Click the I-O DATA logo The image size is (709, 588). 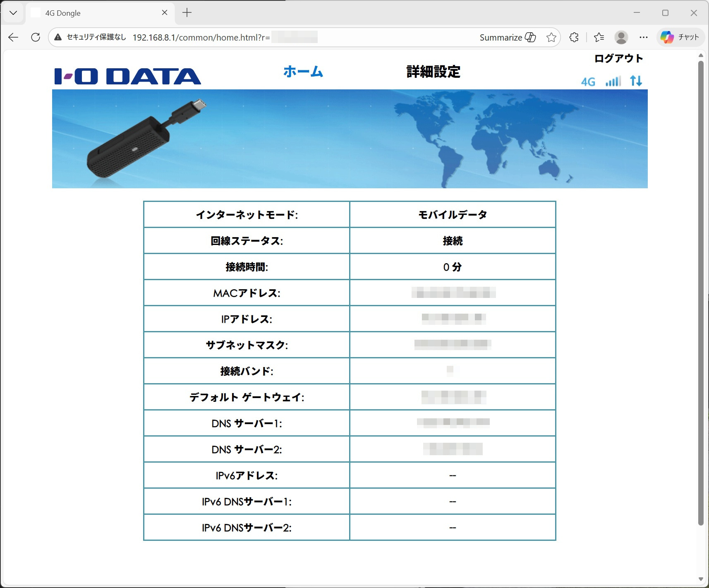[x=127, y=77]
